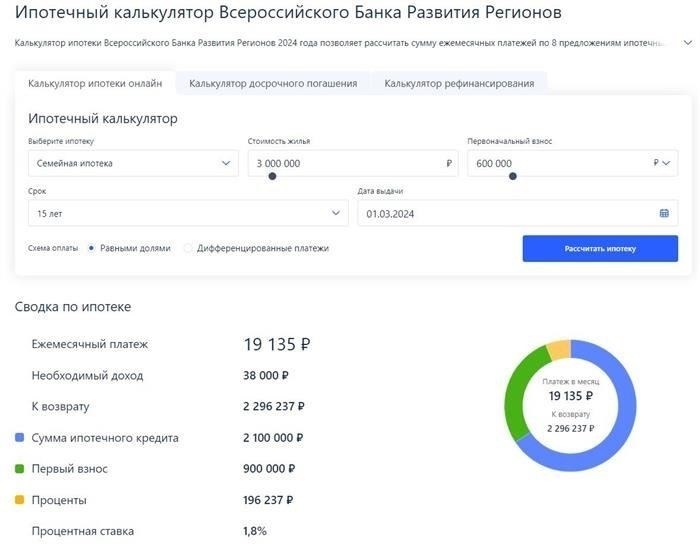Click the large '19 135 ₽' monthly payment value
The width and height of the screenshot is (700, 549).
coord(277,344)
